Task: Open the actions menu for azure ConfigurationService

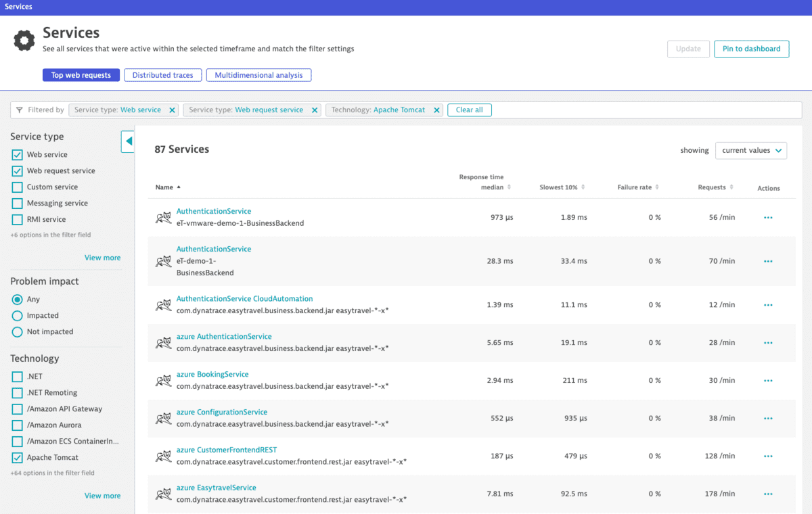Action: point(767,418)
